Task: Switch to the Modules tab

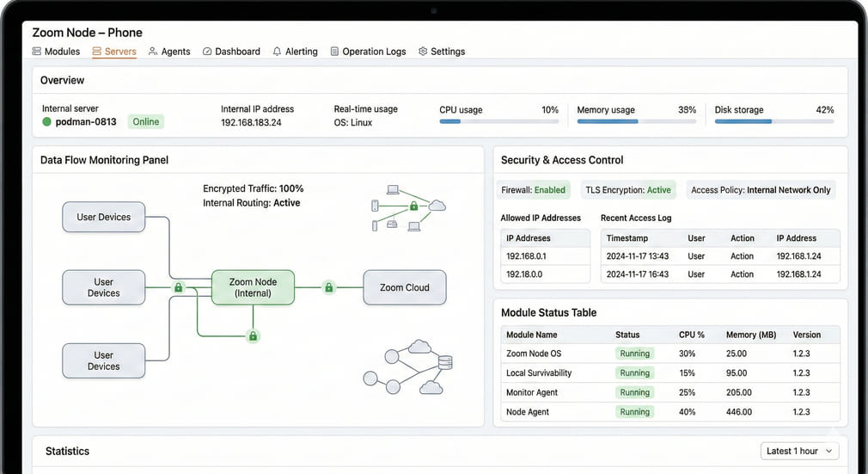Action: coord(57,52)
